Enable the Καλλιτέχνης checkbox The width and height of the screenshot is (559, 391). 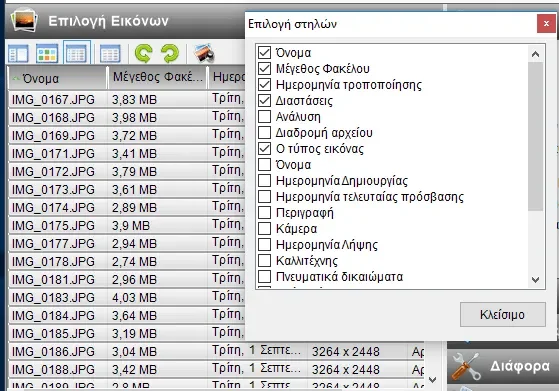(264, 261)
